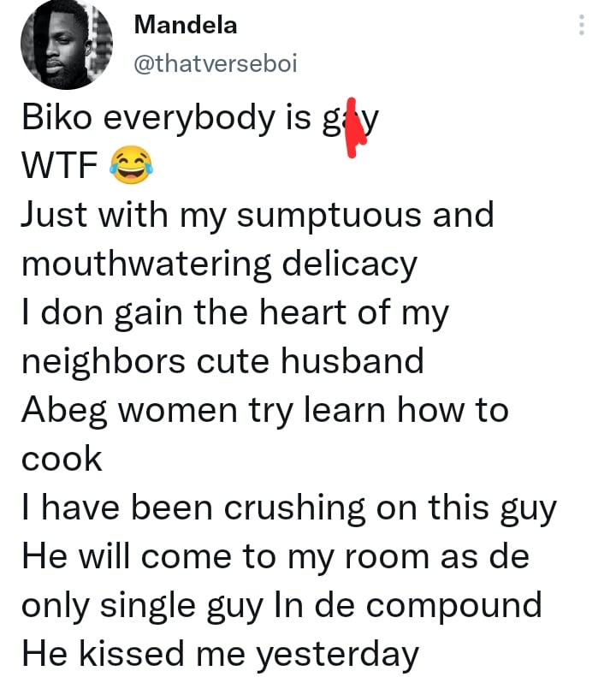Screen dimensions: 616x677
Task: Click the line "Abeg women try learn how to"
Action: 264,410
